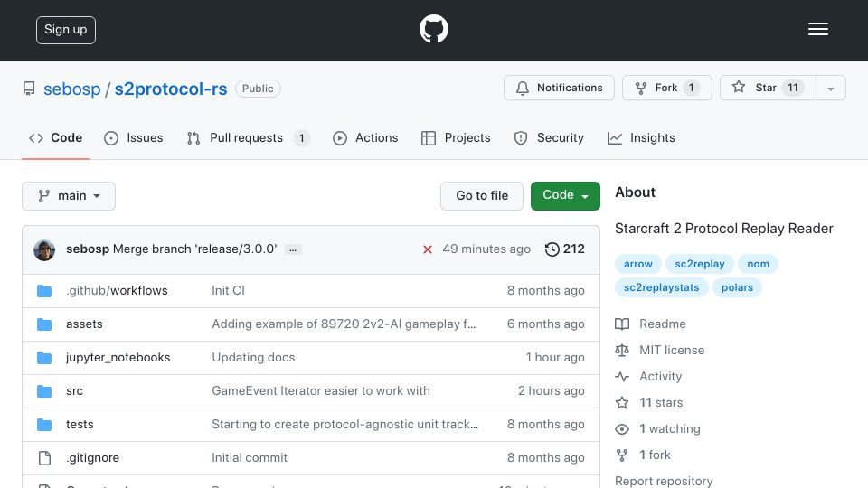Open the hamburger navigation menu
The width and height of the screenshot is (868, 488).
tap(817, 29)
